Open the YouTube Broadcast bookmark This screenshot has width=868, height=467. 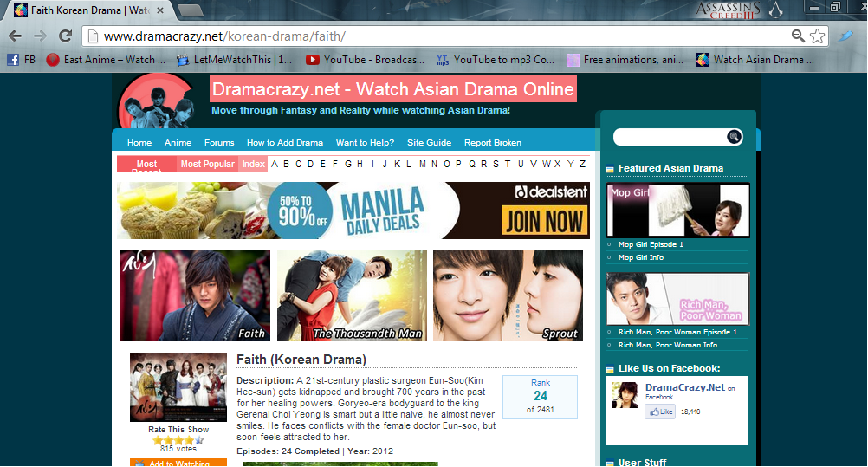[x=365, y=60]
